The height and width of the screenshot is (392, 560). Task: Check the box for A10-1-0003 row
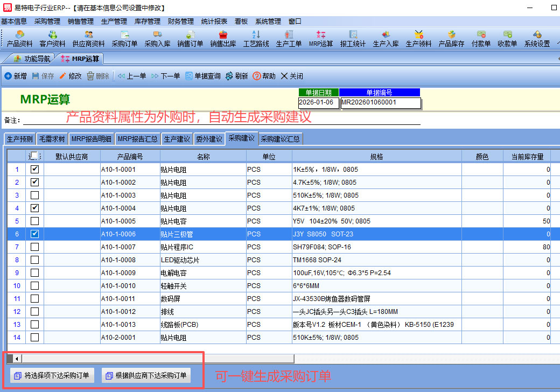pyautogui.click(x=34, y=195)
